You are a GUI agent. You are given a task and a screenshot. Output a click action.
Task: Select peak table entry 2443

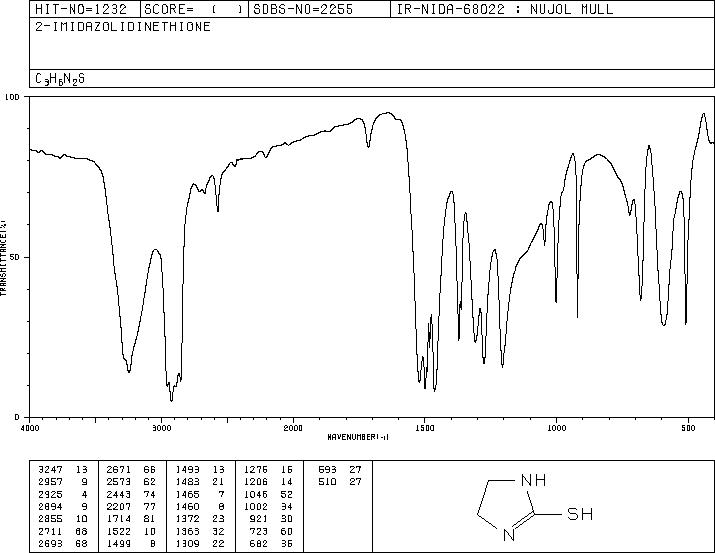pyautogui.click(x=119, y=494)
